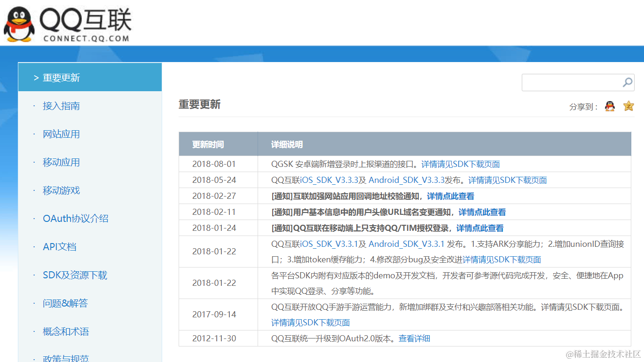Screen dimensions: 644x362
Task: Open Android_SDK_V3.3.3 link
Action: (407, 180)
